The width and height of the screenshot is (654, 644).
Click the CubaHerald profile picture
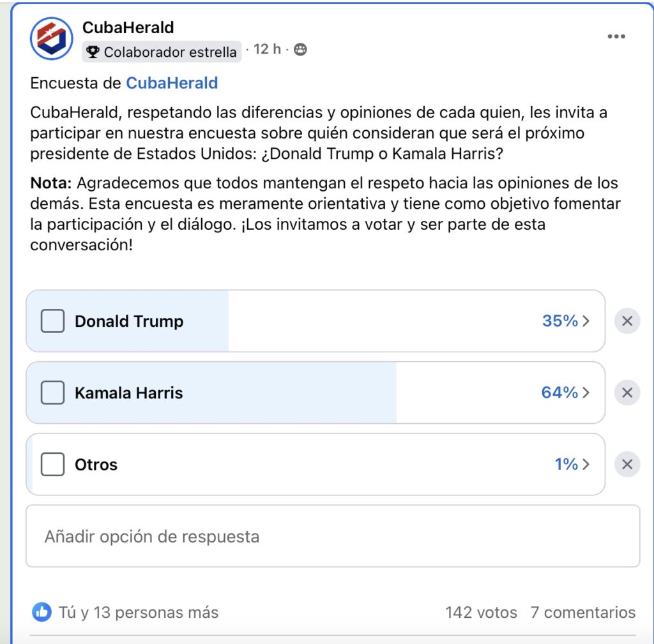coord(53,38)
